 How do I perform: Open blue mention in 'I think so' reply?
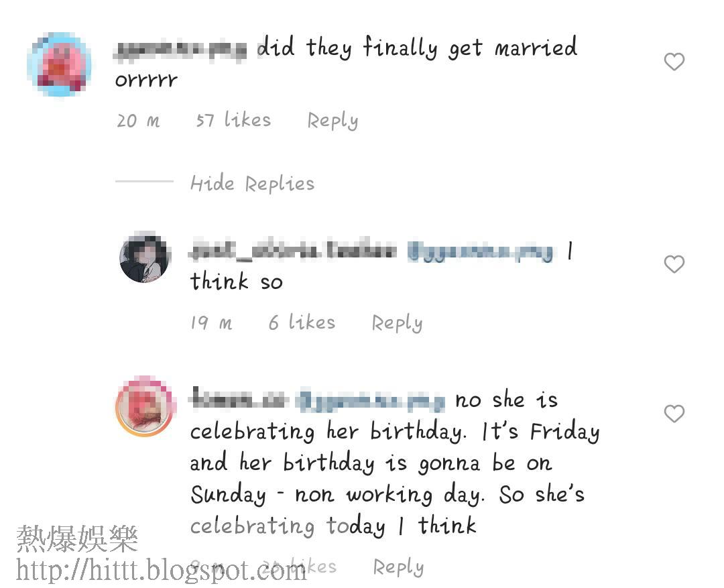tap(480, 253)
